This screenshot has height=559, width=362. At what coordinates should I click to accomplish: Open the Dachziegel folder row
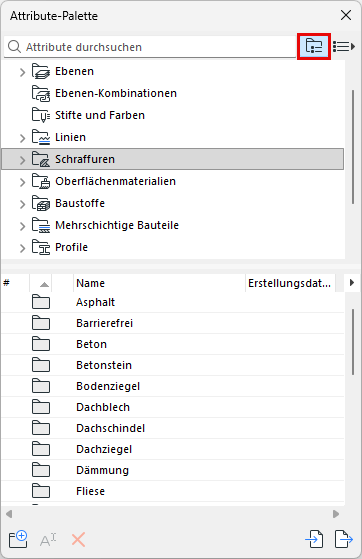[x=173, y=450]
